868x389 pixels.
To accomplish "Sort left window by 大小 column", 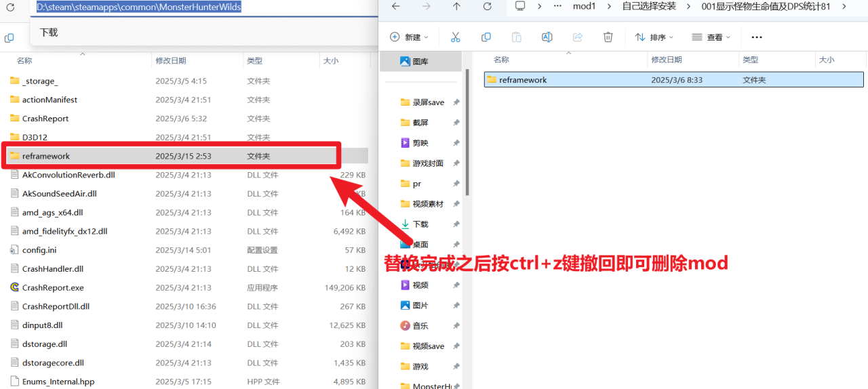I will (331, 60).
